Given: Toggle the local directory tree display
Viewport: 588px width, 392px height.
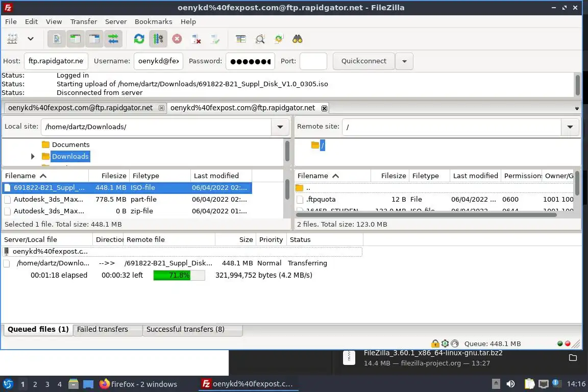Looking at the screenshot, I should pyautogui.click(x=76, y=39).
